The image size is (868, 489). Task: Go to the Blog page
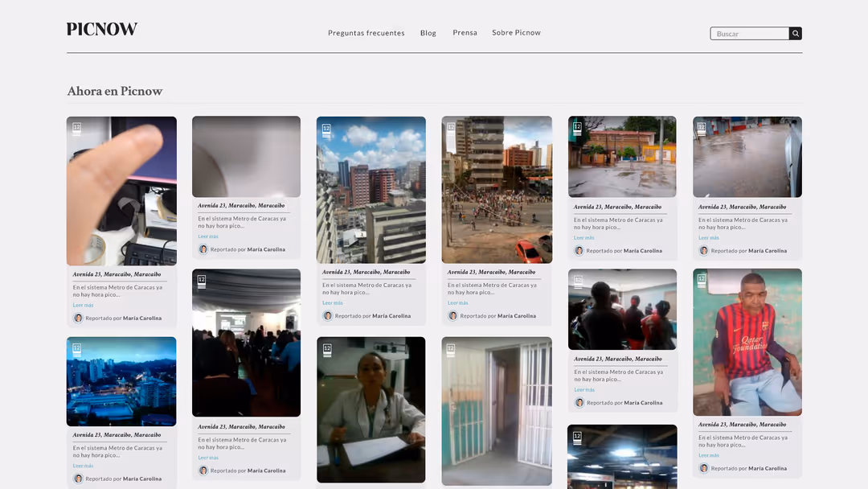tap(428, 33)
